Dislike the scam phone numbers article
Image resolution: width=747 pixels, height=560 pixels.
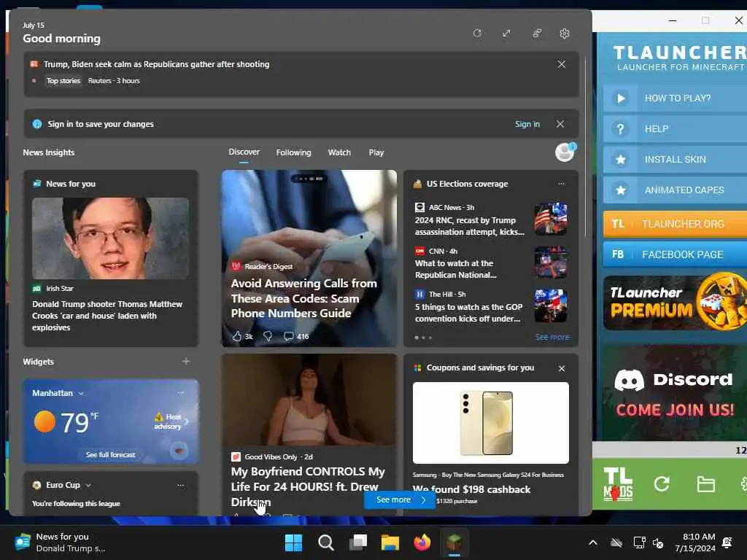click(x=268, y=336)
